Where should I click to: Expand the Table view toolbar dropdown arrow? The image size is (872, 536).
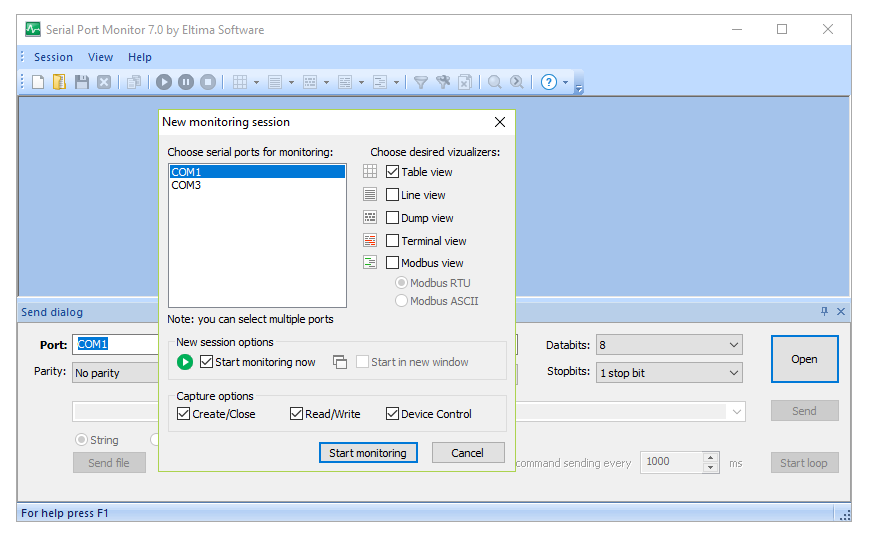pos(256,82)
